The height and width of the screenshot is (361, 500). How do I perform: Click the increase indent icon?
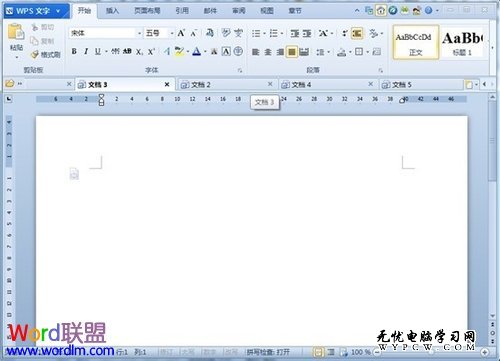tap(307, 33)
